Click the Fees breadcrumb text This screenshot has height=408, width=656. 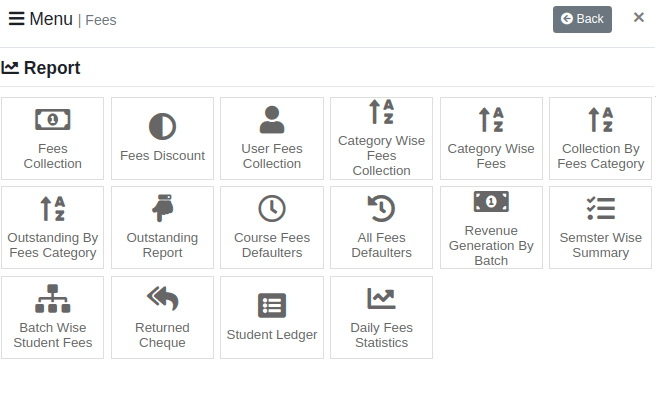101,20
